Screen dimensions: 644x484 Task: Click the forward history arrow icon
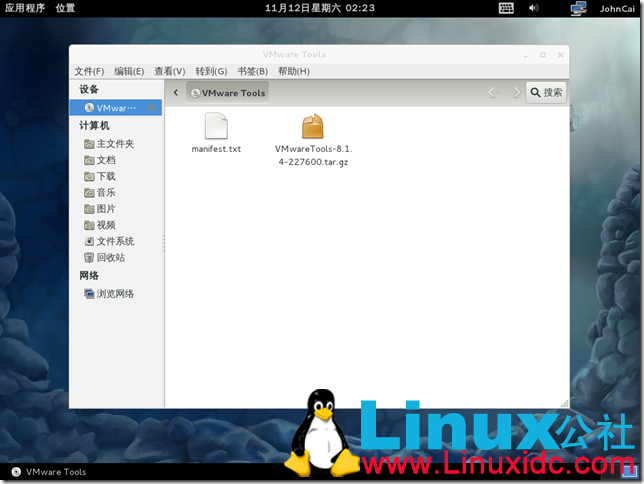click(x=516, y=93)
